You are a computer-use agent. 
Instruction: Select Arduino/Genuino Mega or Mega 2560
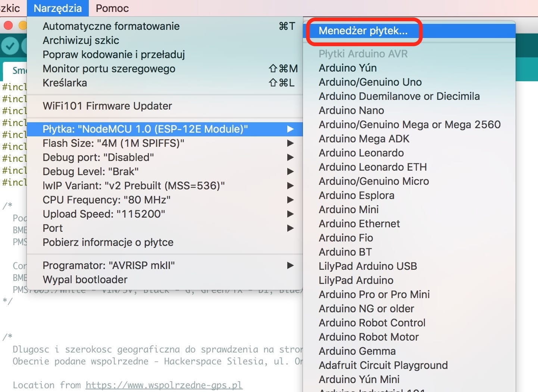[409, 124]
